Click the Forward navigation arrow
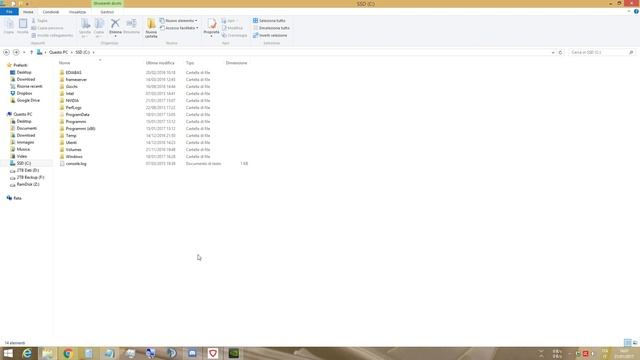 (x=16, y=52)
